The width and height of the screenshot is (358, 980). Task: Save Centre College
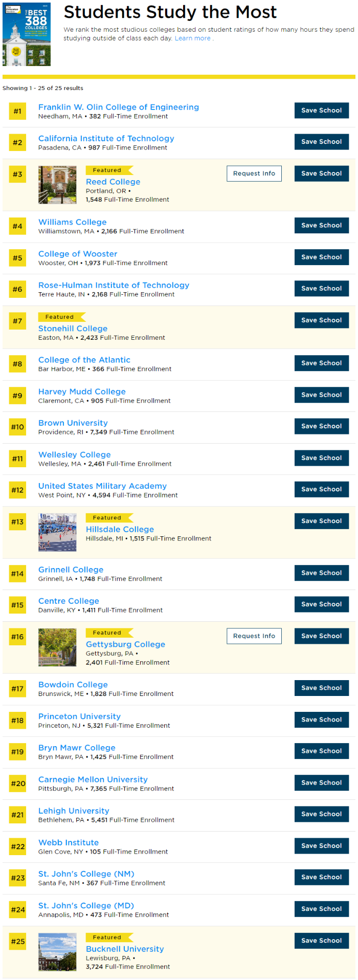[322, 604]
